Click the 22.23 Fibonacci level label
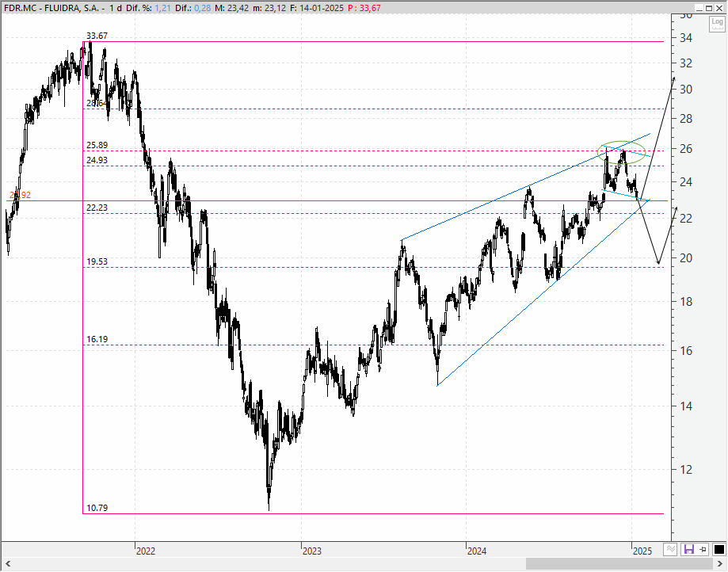728x572 pixels. pyautogui.click(x=97, y=208)
